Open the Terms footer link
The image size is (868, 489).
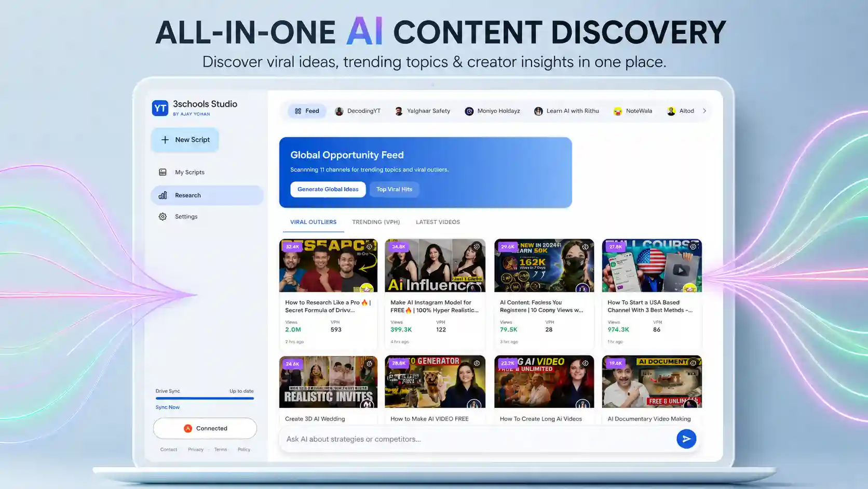pyautogui.click(x=221, y=450)
